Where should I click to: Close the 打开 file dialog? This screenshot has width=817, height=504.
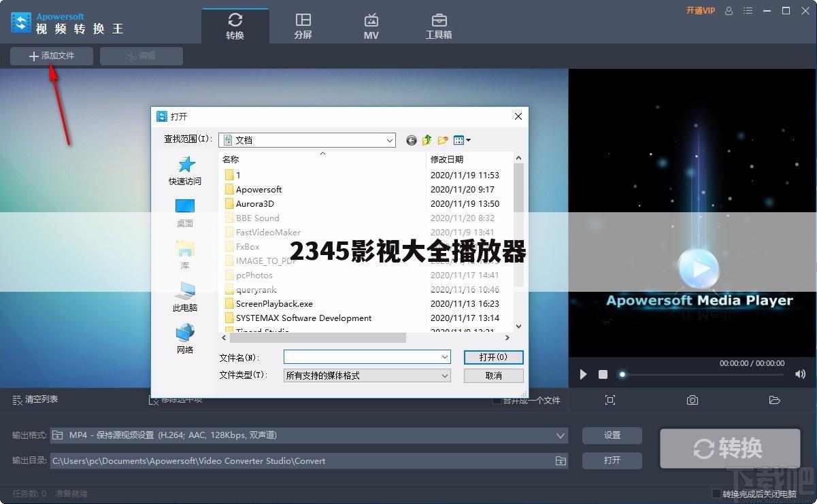pyautogui.click(x=518, y=116)
